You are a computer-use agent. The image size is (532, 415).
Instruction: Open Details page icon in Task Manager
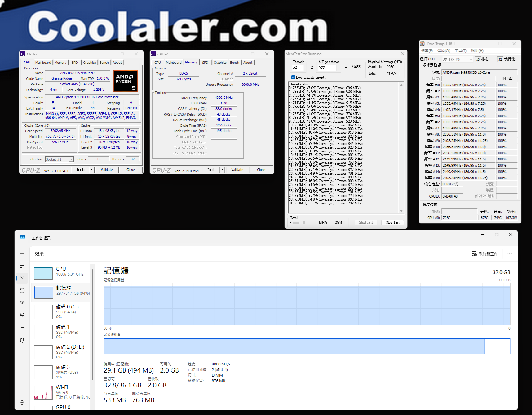[x=22, y=328]
